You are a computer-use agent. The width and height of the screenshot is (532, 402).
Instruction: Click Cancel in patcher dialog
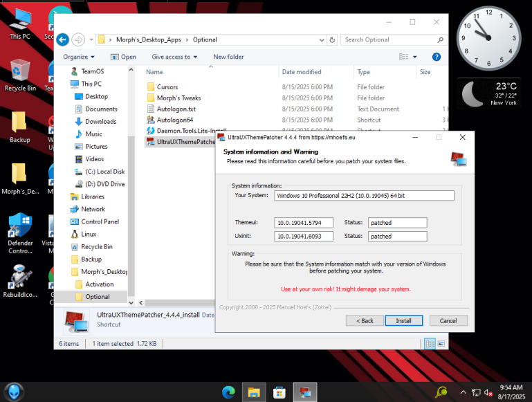(x=448, y=321)
